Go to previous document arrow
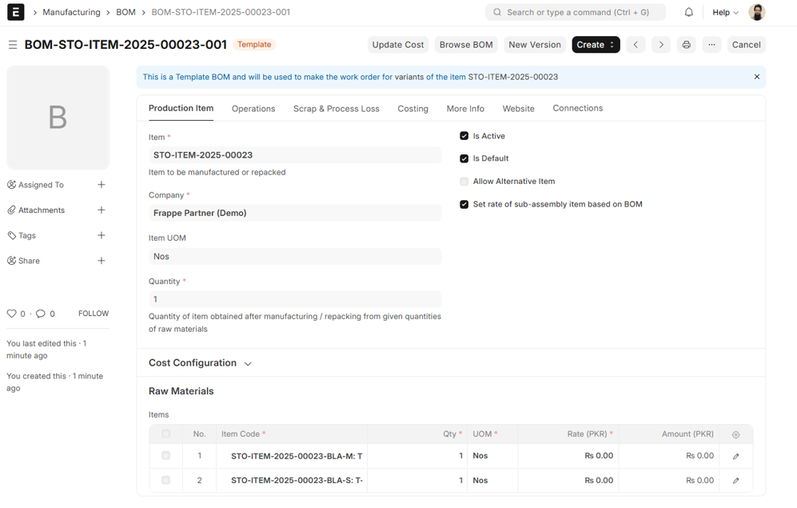This screenshot has width=797, height=508. (636, 45)
